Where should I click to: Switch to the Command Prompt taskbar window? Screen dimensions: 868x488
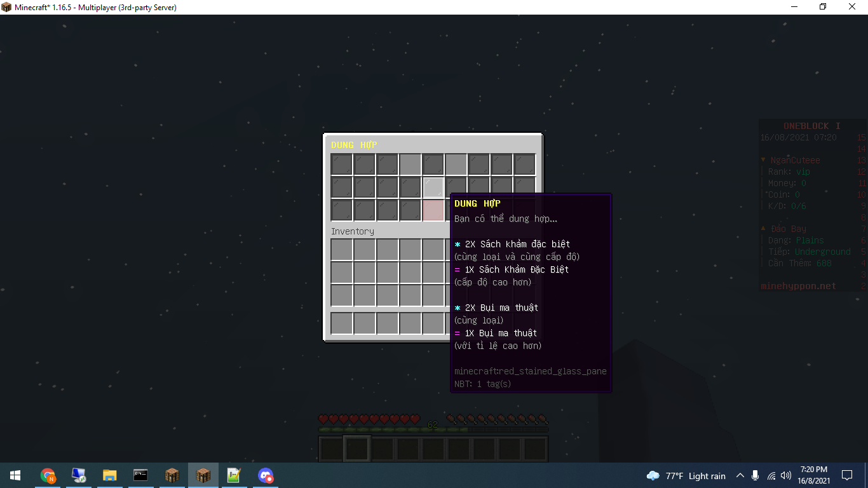pyautogui.click(x=140, y=475)
